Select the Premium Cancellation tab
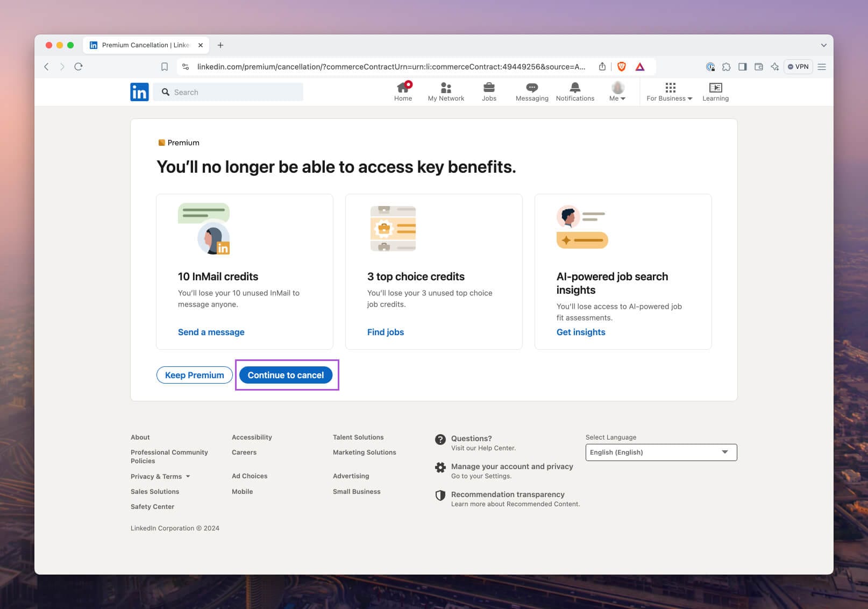Viewport: 868px width, 609px height. click(146, 45)
